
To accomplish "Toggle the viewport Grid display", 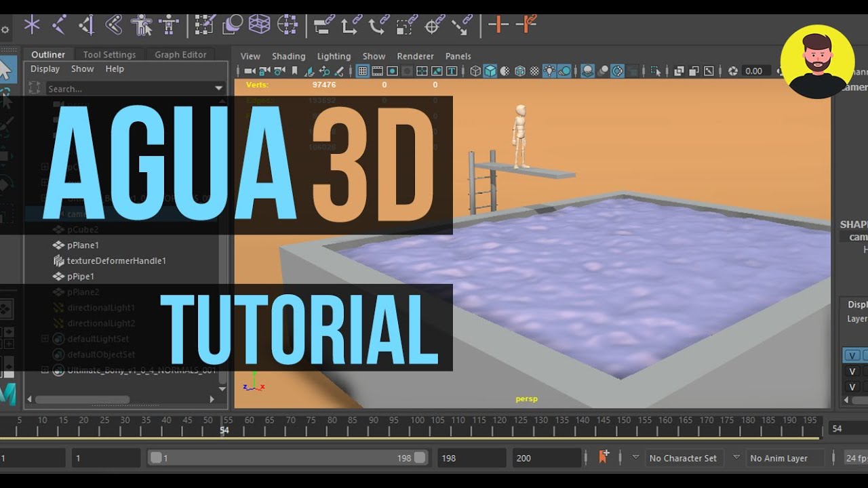I will [x=363, y=71].
